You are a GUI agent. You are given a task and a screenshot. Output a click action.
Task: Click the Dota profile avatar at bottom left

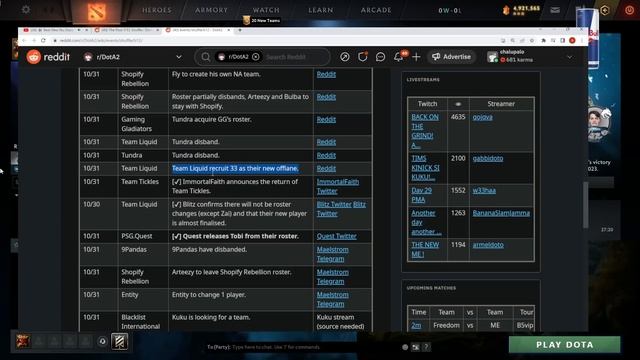pos(23,340)
